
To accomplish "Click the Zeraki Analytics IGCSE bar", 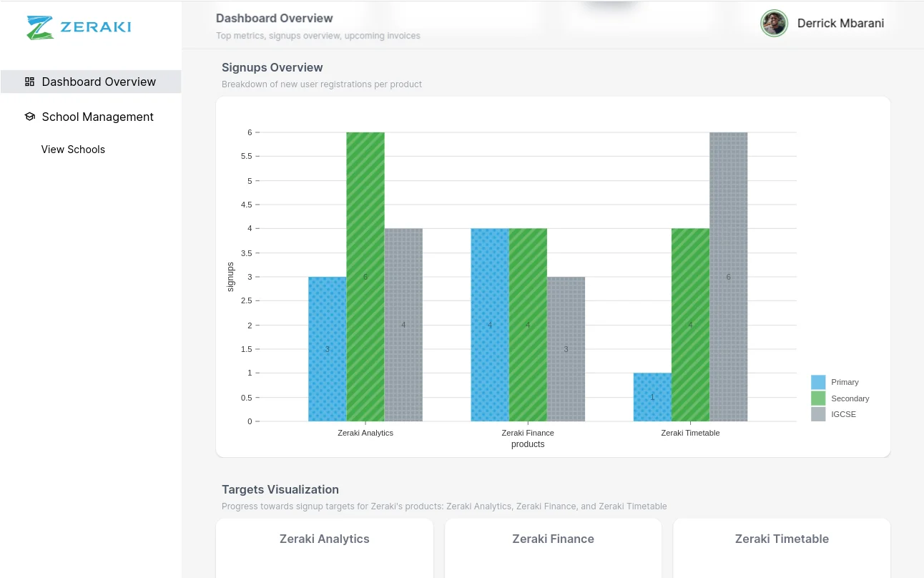I will point(403,325).
